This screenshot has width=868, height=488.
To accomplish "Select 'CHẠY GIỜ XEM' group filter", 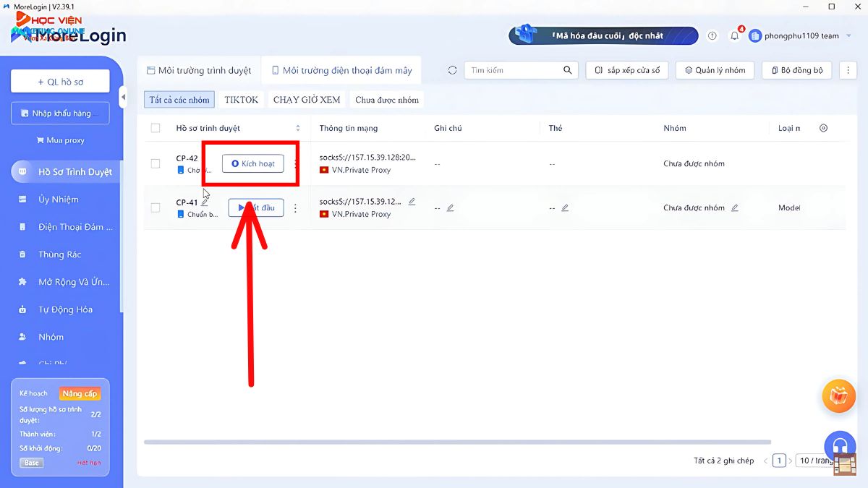I will [x=307, y=100].
